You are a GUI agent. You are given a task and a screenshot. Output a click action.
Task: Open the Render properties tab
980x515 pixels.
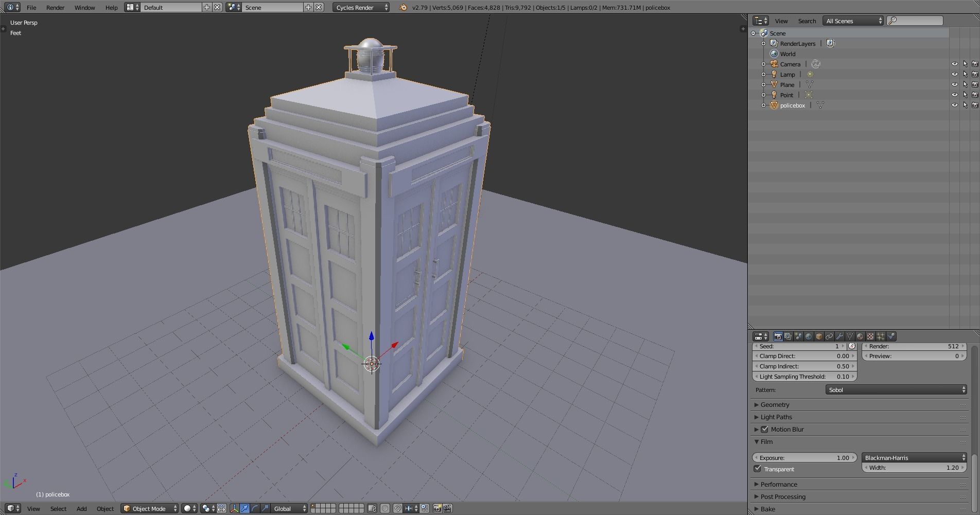pos(778,336)
